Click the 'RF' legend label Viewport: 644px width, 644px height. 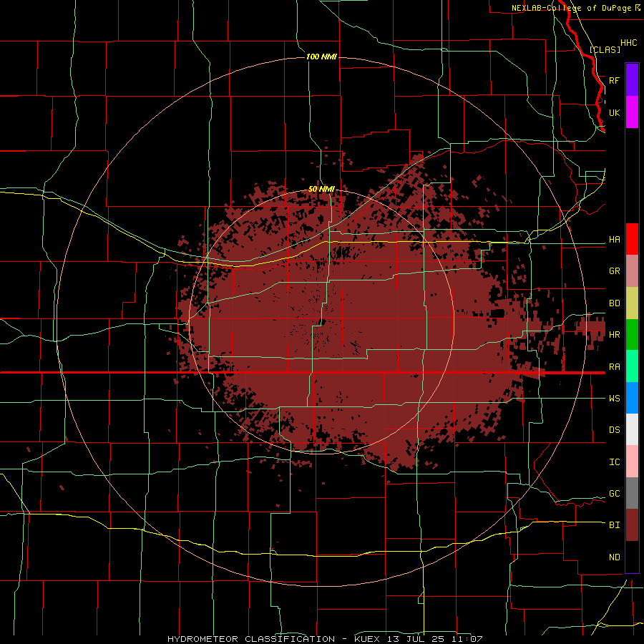(614, 80)
